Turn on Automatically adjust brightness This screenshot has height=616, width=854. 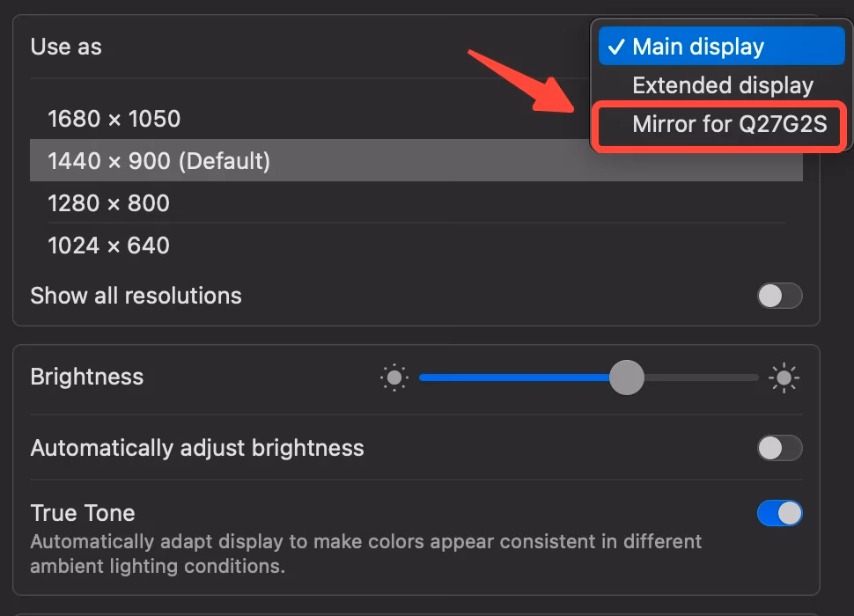pos(778,448)
